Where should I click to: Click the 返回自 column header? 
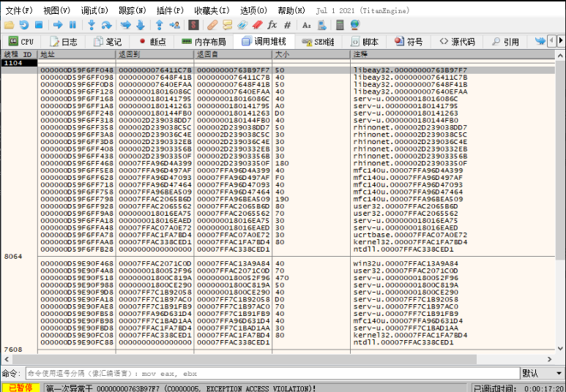click(233, 54)
